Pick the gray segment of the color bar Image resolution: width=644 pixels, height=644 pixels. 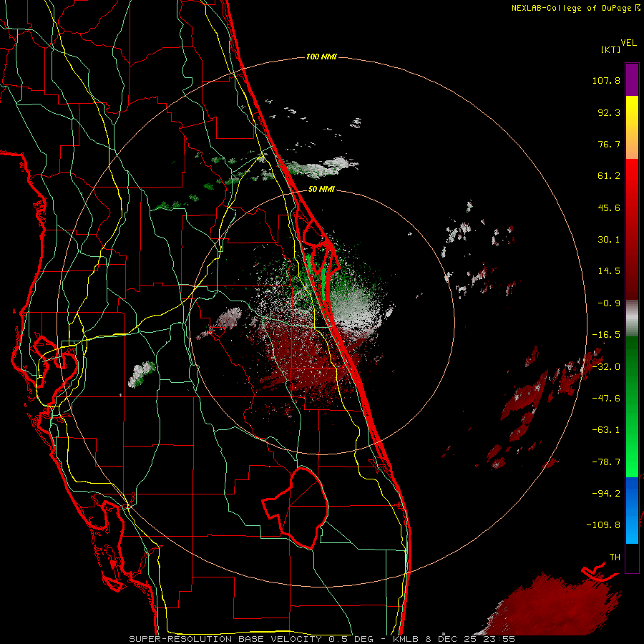coord(632,317)
